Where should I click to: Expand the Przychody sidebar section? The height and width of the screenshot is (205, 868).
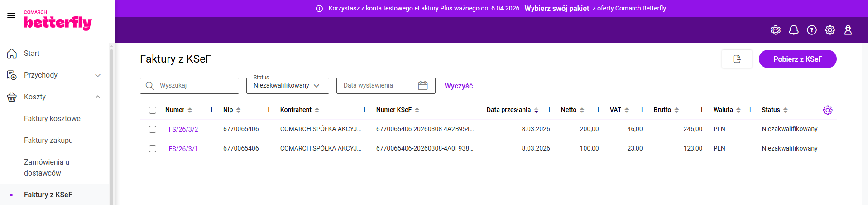click(x=97, y=75)
